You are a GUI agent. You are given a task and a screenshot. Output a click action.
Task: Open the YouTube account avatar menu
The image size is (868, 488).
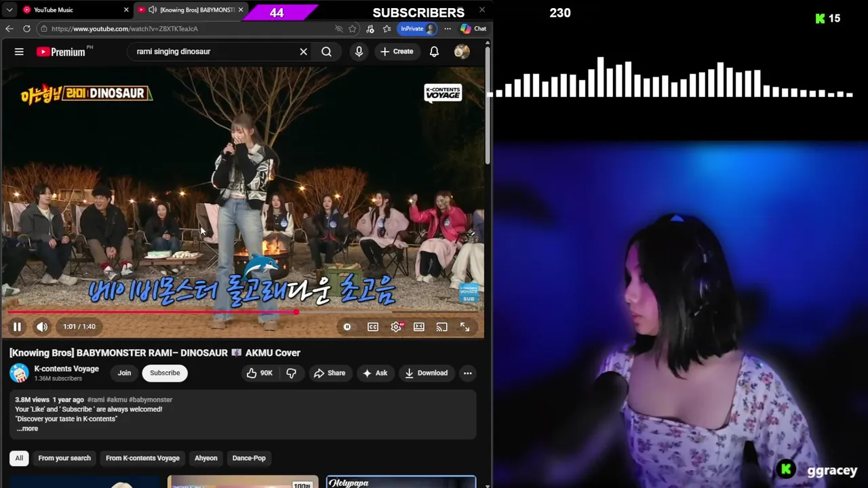click(x=462, y=52)
